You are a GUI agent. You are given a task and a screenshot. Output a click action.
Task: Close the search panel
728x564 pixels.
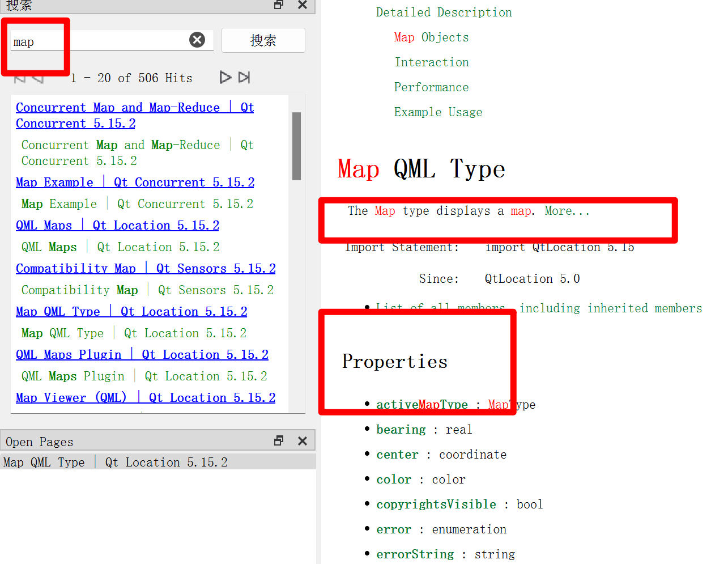point(303,5)
